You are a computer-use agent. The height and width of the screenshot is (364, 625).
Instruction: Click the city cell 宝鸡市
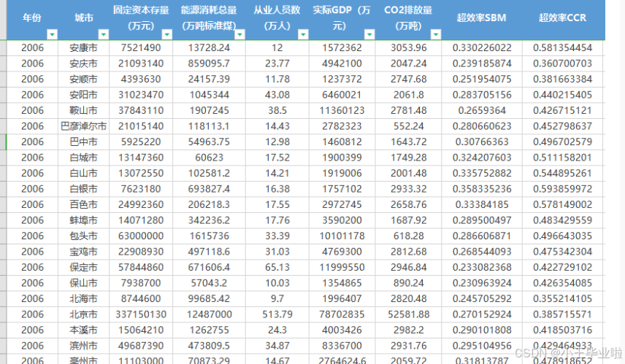click(84, 252)
